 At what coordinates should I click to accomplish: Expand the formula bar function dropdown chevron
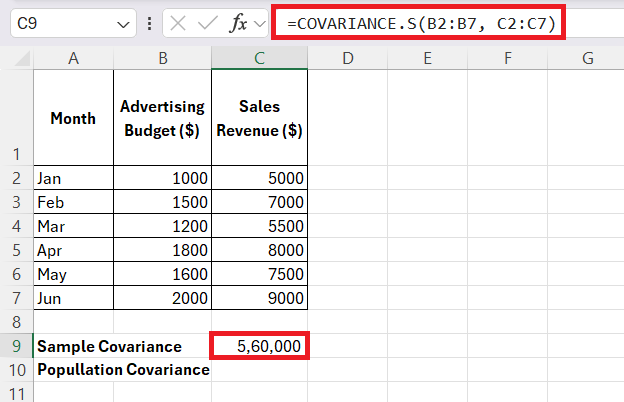tap(260, 24)
